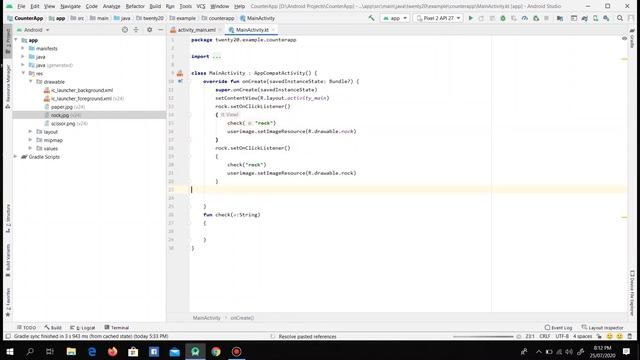Screen dimensions: 640x360
Task: Toggle the Gradle side panel tab
Action: pyautogui.click(x=632, y=38)
